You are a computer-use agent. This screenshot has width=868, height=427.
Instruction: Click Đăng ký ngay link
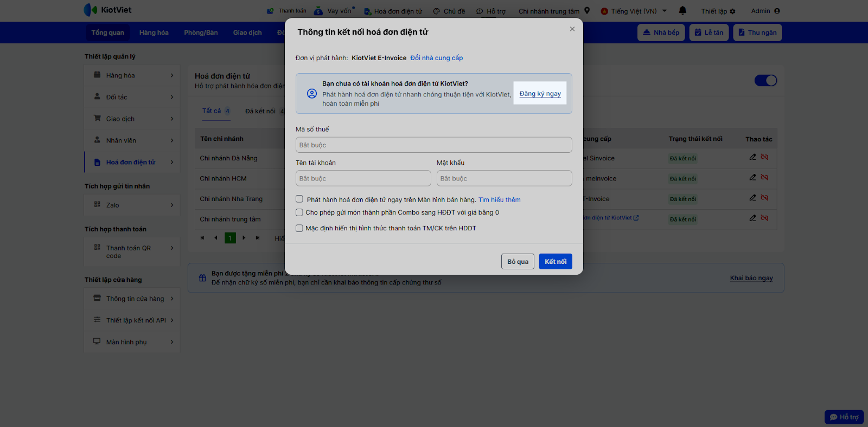(x=540, y=93)
